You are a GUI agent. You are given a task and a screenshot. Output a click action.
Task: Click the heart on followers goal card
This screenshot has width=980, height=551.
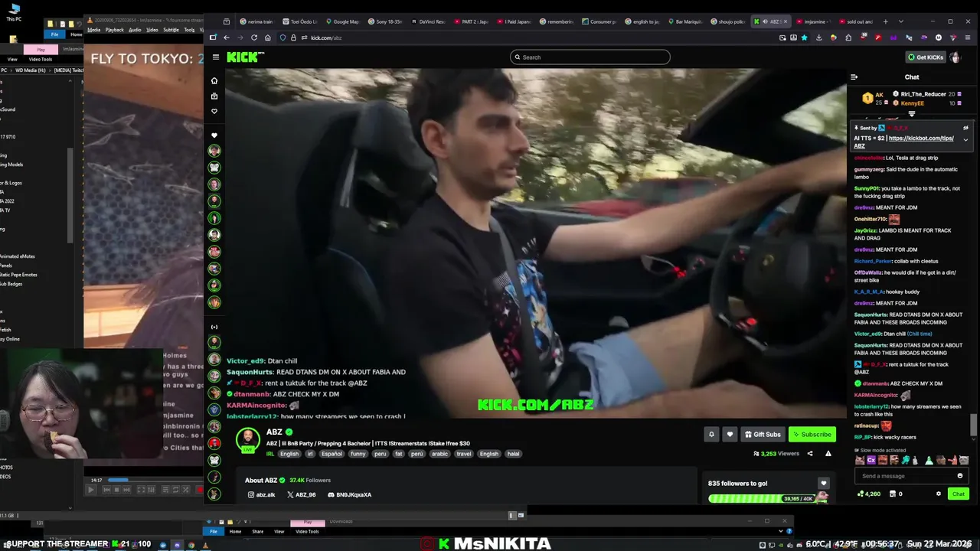tap(823, 483)
